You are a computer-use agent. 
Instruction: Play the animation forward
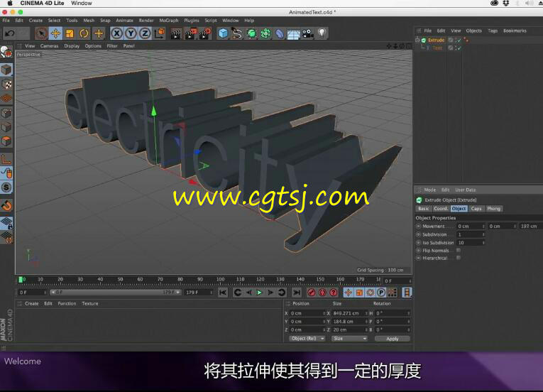pos(259,293)
